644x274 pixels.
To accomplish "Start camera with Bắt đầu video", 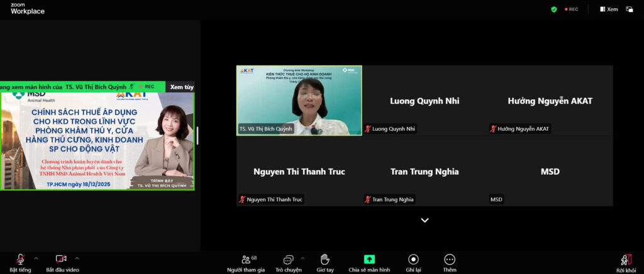I will pos(62,261).
